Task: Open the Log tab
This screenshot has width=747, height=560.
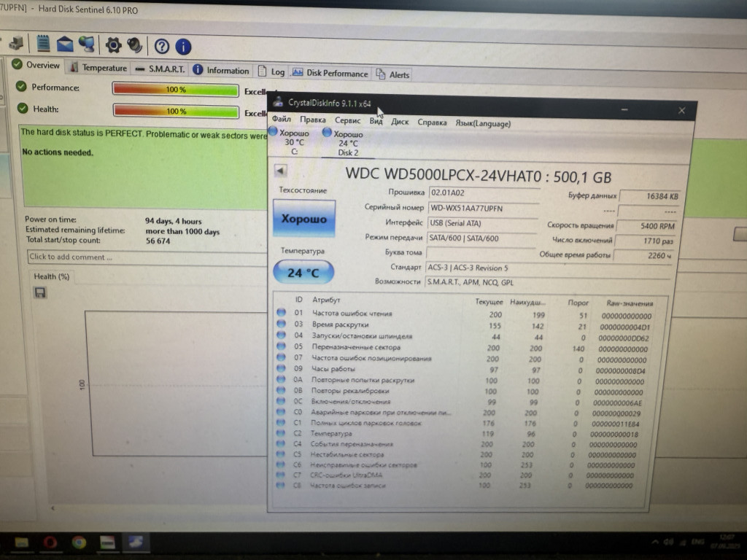Action: [x=271, y=72]
